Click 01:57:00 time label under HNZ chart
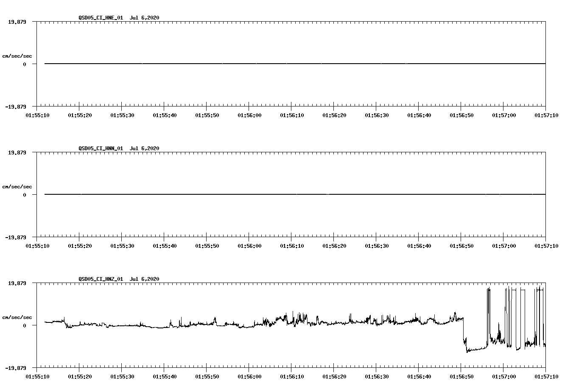The height and width of the screenshot is (392, 576). 503,376
